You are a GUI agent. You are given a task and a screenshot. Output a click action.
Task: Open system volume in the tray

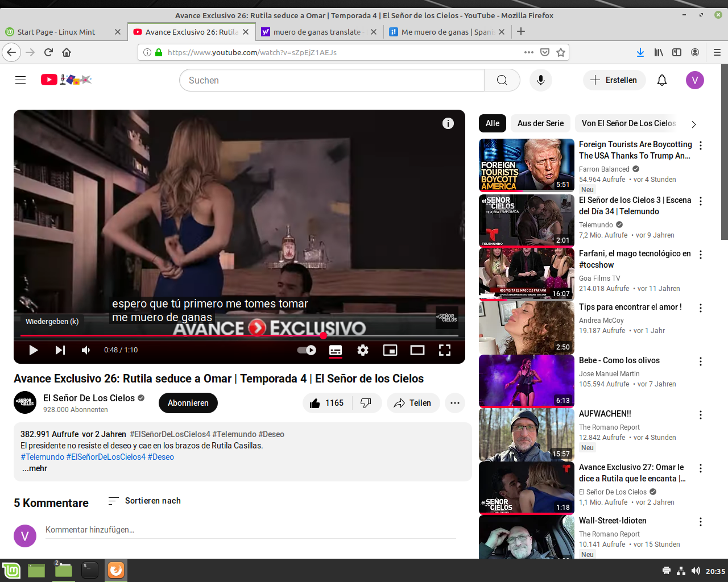(696, 571)
